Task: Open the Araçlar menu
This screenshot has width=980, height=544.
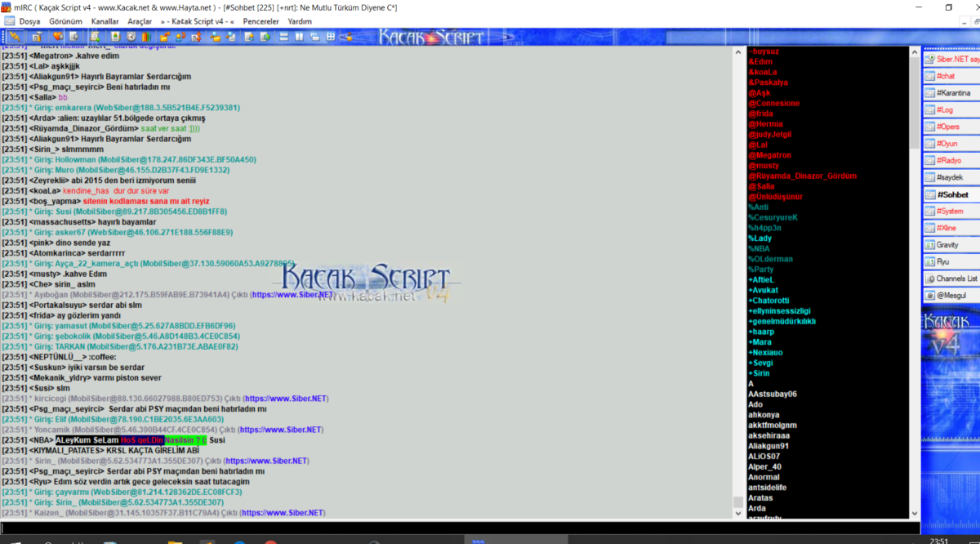Action: tap(140, 21)
